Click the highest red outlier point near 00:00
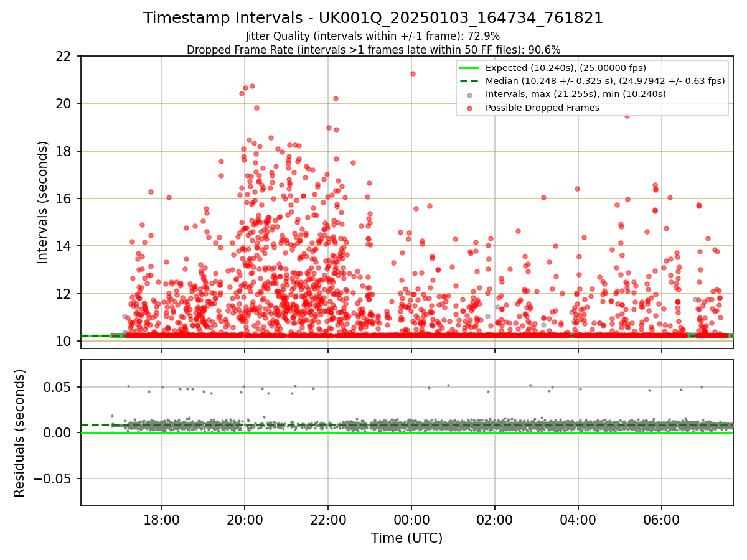747x560 pixels. tap(413, 73)
